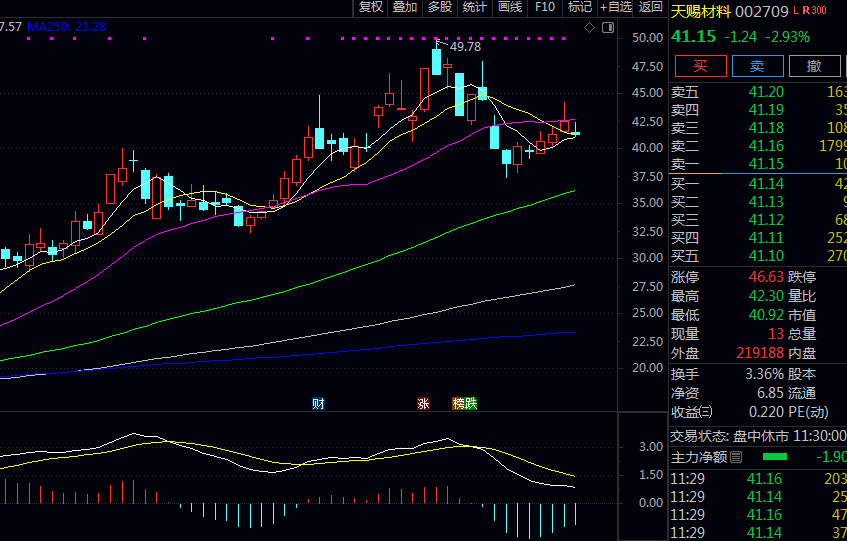
Task: Open the 主力净额 detail list icon
Action: (736, 457)
